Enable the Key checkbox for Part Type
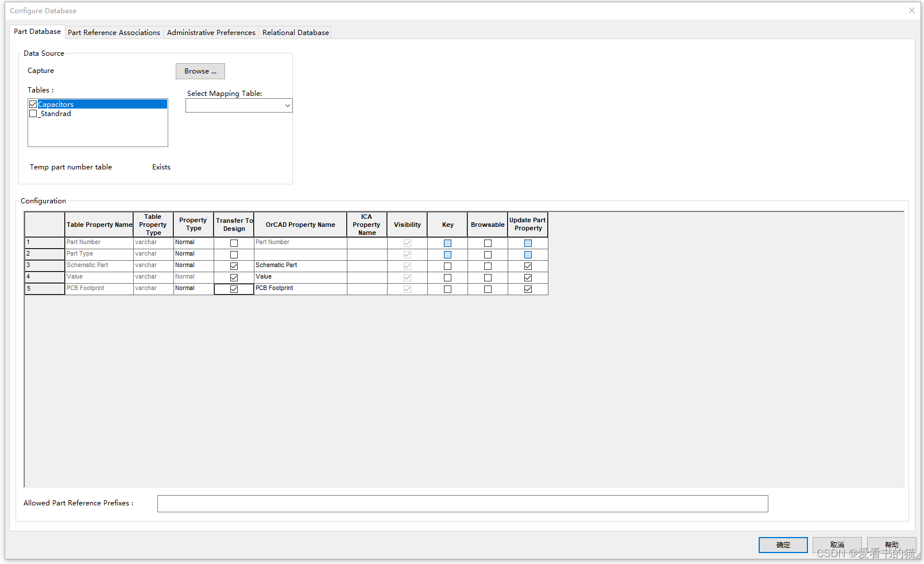The image size is (924, 564). tap(447, 254)
